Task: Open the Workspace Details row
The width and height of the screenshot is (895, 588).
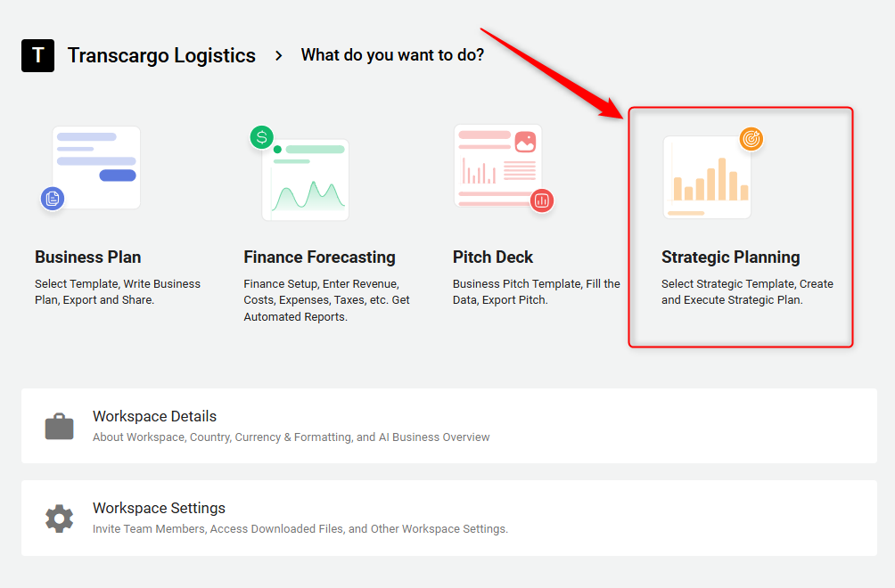Action: pyautogui.click(x=448, y=426)
